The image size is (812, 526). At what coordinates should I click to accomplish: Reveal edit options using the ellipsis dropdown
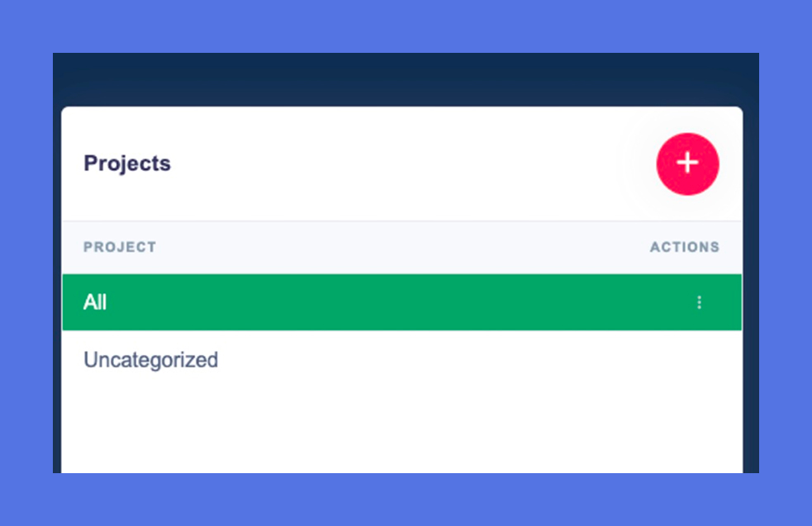tap(700, 302)
